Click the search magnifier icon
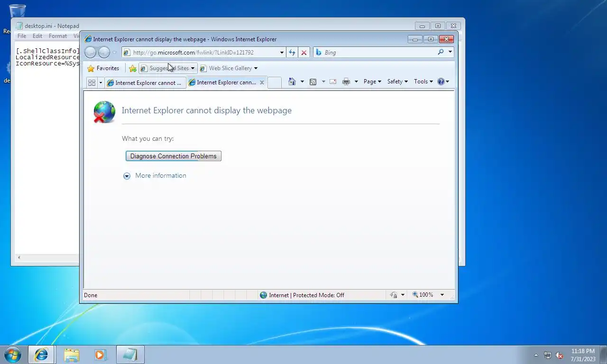Viewport: 607px width, 364px height. pos(441,52)
